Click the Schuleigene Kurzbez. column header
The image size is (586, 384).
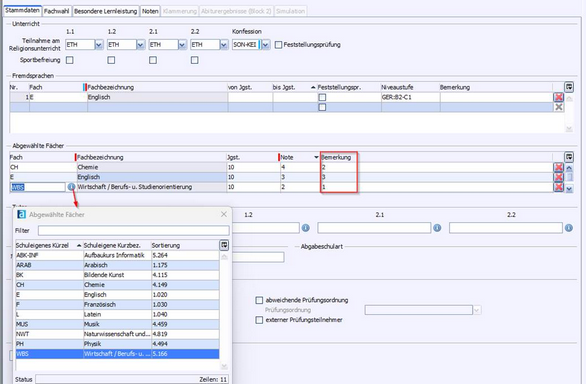117,245
